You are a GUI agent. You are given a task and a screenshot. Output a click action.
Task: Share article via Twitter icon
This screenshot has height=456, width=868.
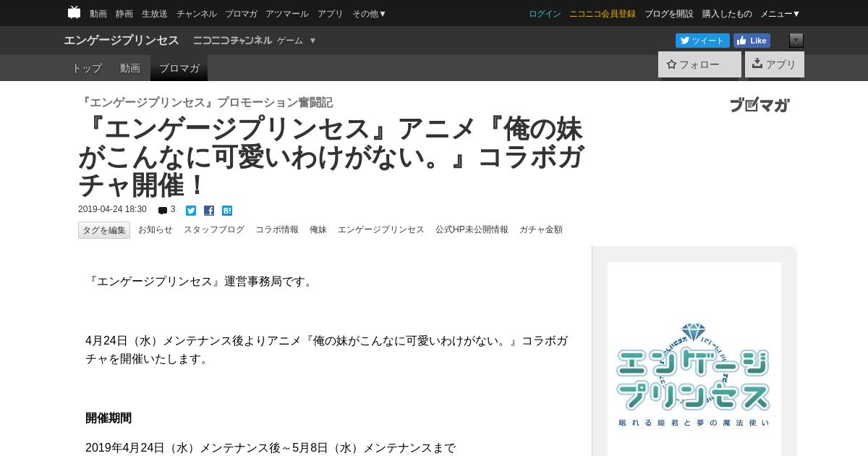pos(191,211)
